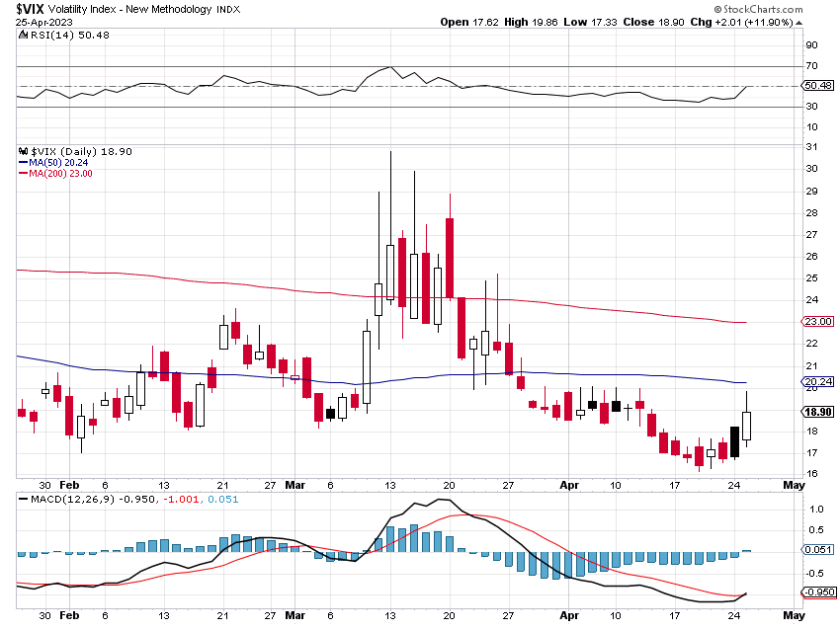Click the filled black candlestick at April 24
840x631 pixels.
coord(734,442)
